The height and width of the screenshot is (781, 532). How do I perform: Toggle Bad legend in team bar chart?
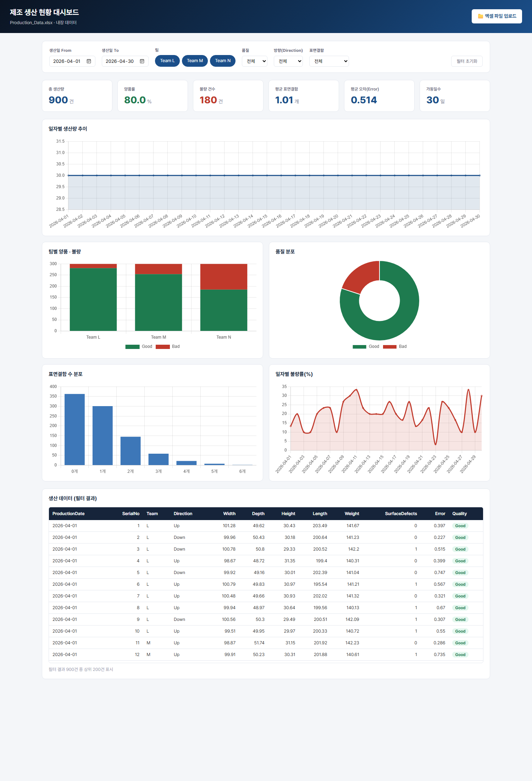tap(168, 347)
